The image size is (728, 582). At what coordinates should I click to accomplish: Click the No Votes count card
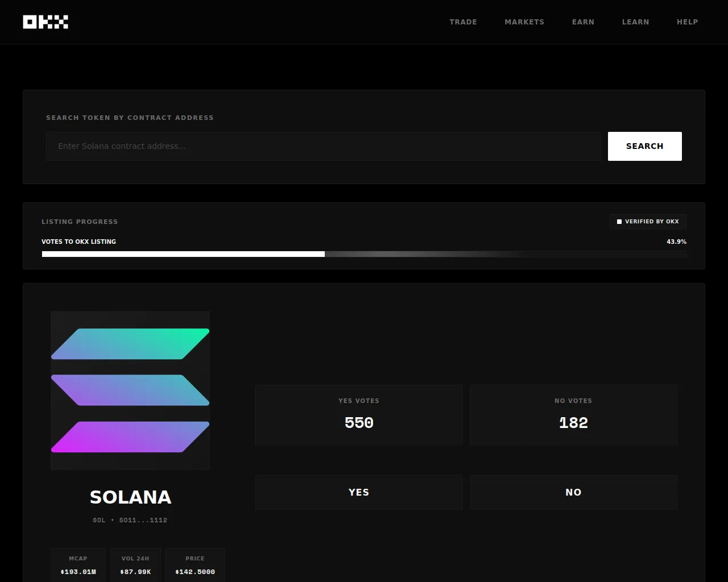click(573, 415)
